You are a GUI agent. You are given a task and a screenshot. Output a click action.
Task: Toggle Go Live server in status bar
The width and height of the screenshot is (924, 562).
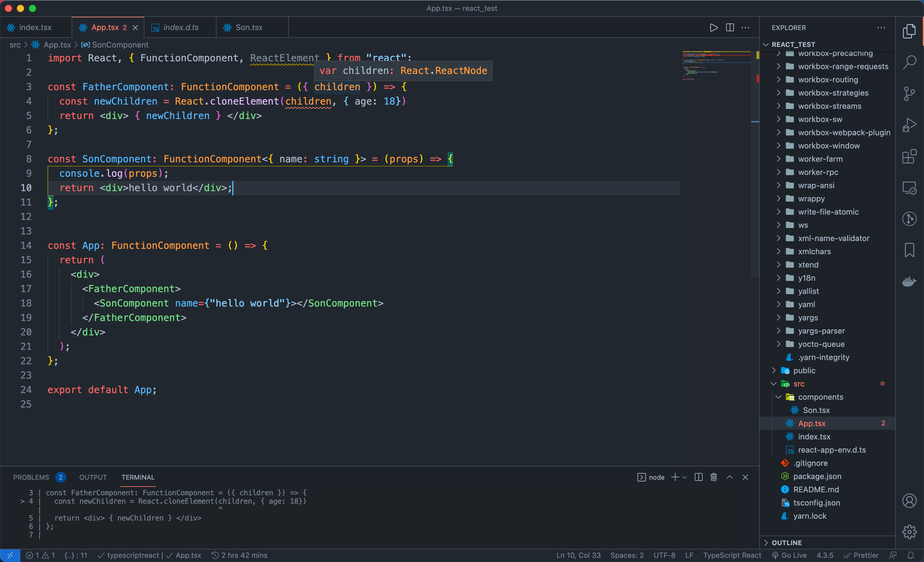pyautogui.click(x=789, y=555)
